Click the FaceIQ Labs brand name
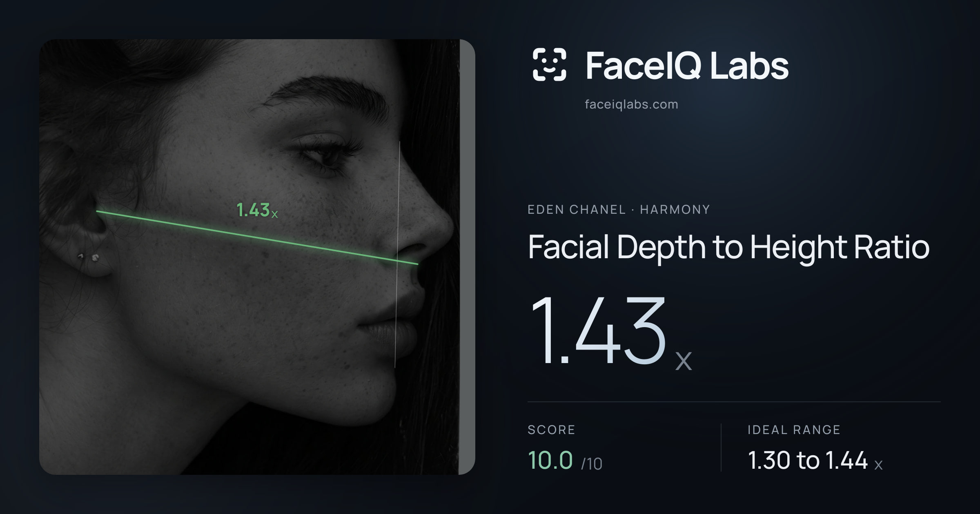Image resolution: width=980 pixels, height=514 pixels. pyautogui.click(x=687, y=65)
